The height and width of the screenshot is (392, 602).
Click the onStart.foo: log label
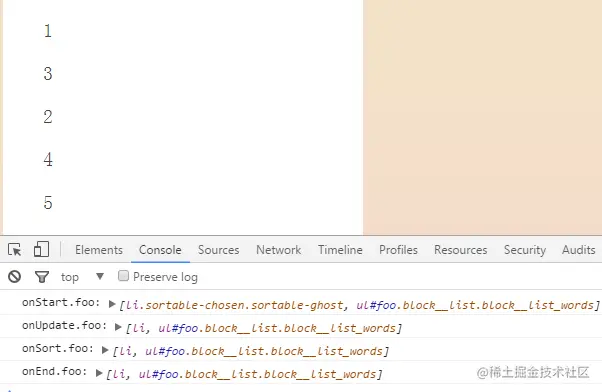click(x=61, y=303)
